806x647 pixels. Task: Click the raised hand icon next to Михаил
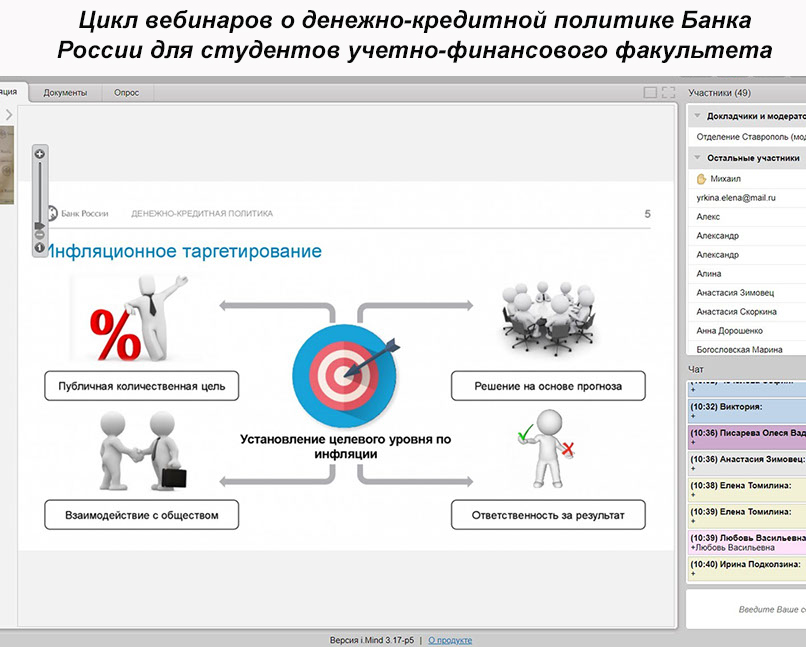701,179
